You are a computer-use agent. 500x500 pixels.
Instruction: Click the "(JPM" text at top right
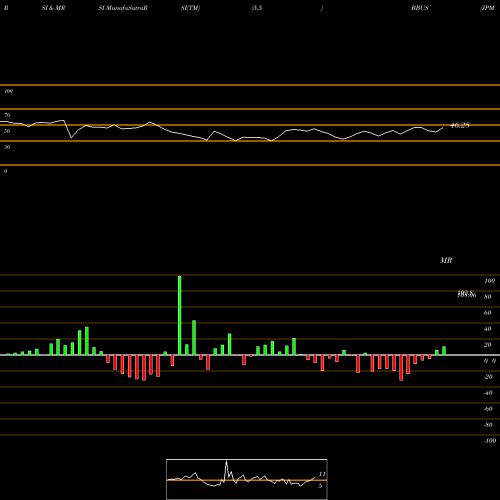tap(487, 8)
